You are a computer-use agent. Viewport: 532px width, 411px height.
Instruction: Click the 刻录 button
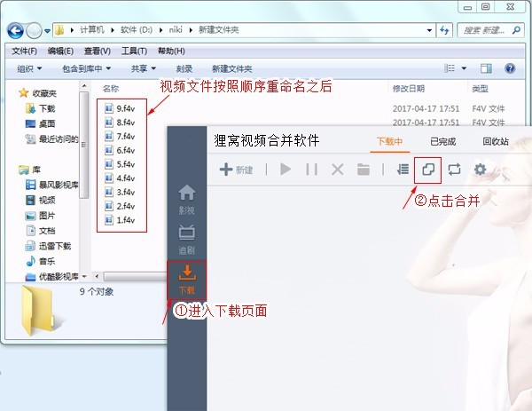pyautogui.click(x=184, y=69)
